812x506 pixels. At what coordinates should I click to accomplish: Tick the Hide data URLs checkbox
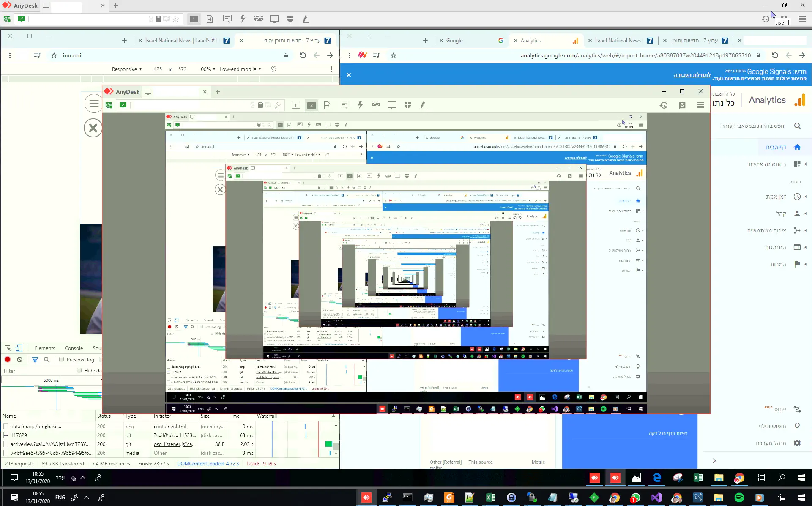tap(79, 370)
